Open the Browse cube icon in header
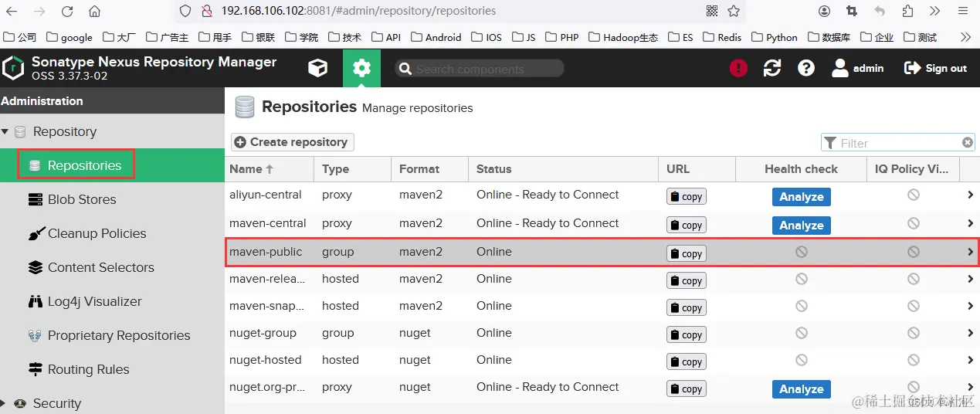The width and height of the screenshot is (980, 414). (317, 68)
